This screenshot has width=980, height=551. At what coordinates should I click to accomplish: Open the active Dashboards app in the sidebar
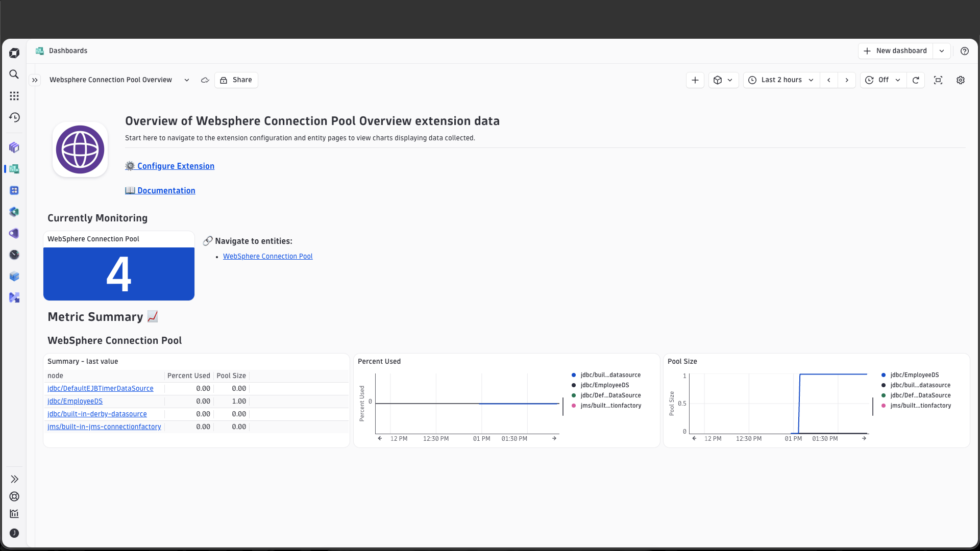point(14,169)
